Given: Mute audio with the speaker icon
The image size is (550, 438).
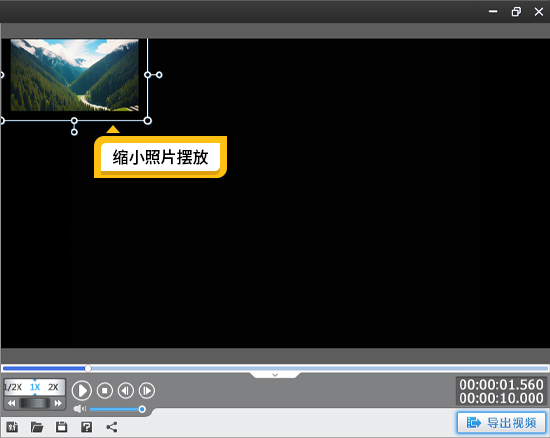Looking at the screenshot, I should click(x=80, y=409).
